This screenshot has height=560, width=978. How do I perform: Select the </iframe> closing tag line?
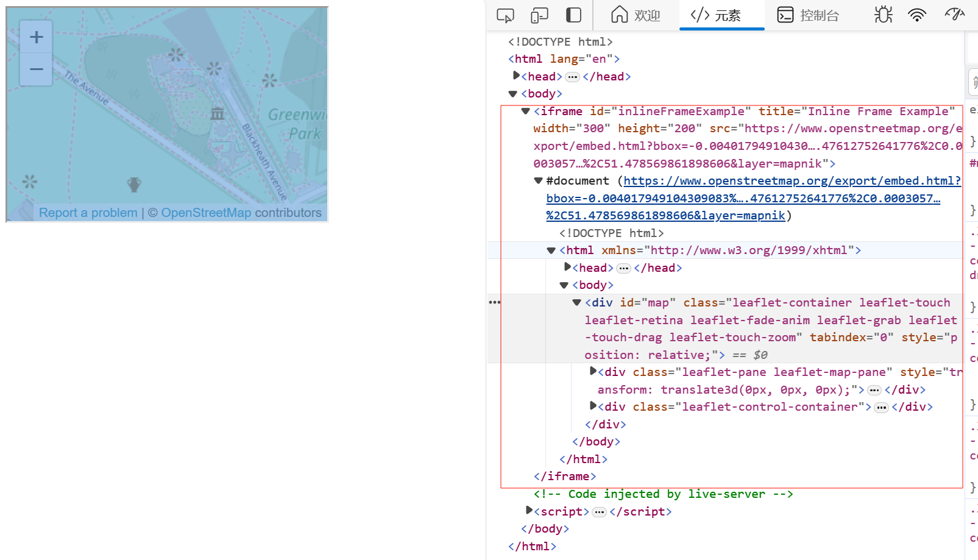[x=565, y=477]
